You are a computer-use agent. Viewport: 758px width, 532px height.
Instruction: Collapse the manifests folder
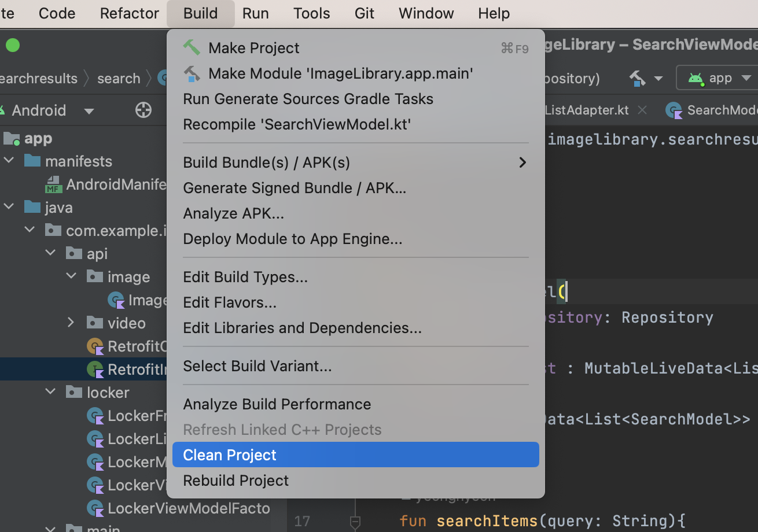(x=9, y=161)
